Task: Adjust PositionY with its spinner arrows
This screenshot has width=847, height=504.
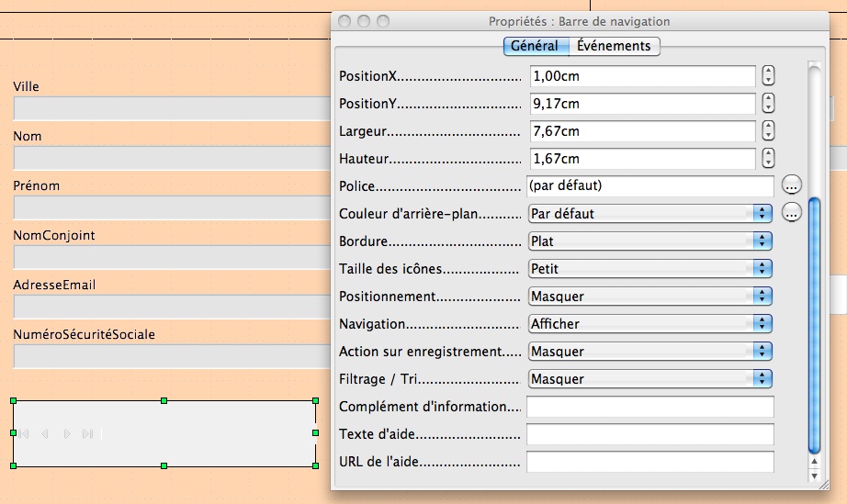Action: pyautogui.click(x=768, y=104)
